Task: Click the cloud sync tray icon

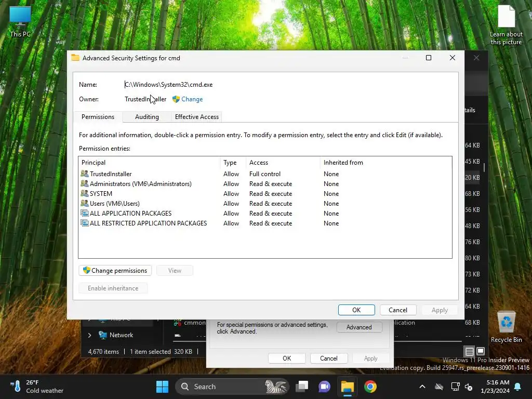Action: click(439, 387)
